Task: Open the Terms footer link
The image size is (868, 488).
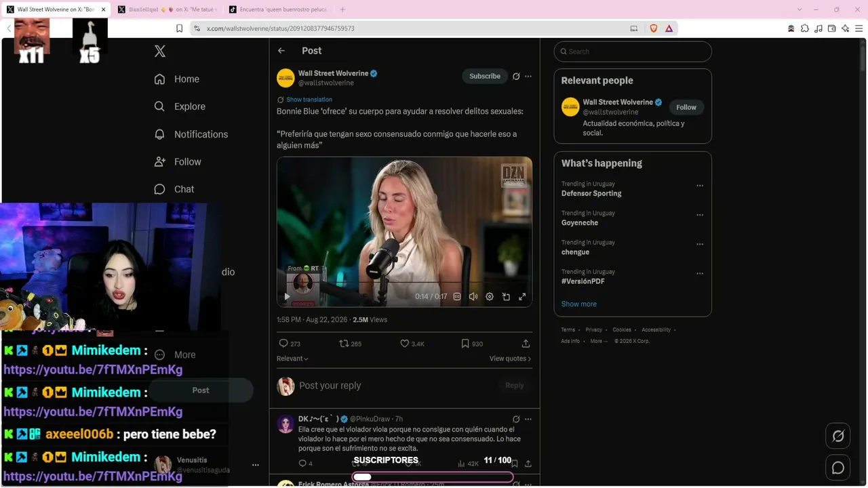Action: [x=568, y=330]
